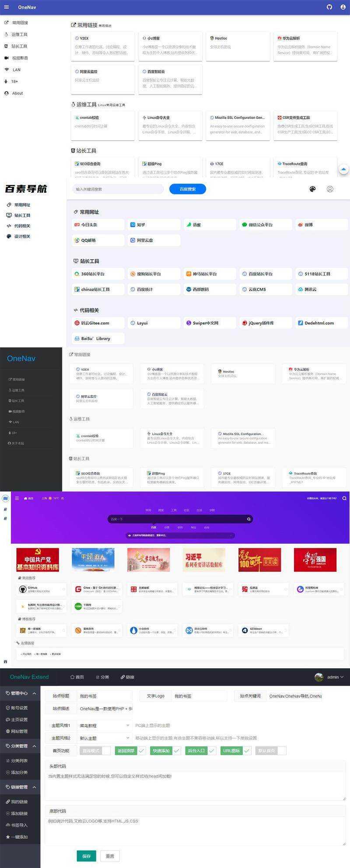
Task: Click the round back-to-top arrow button
Action: point(344,169)
